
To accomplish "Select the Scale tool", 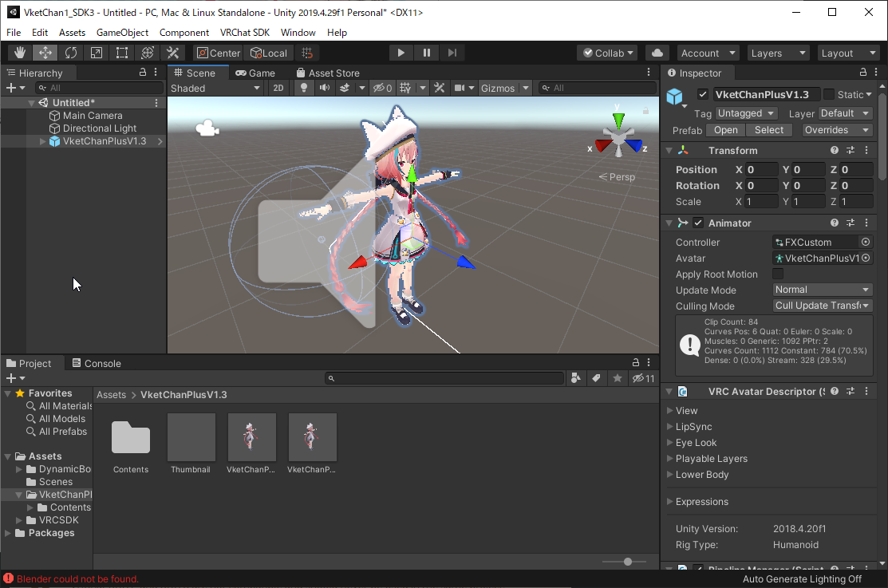I will (97, 53).
